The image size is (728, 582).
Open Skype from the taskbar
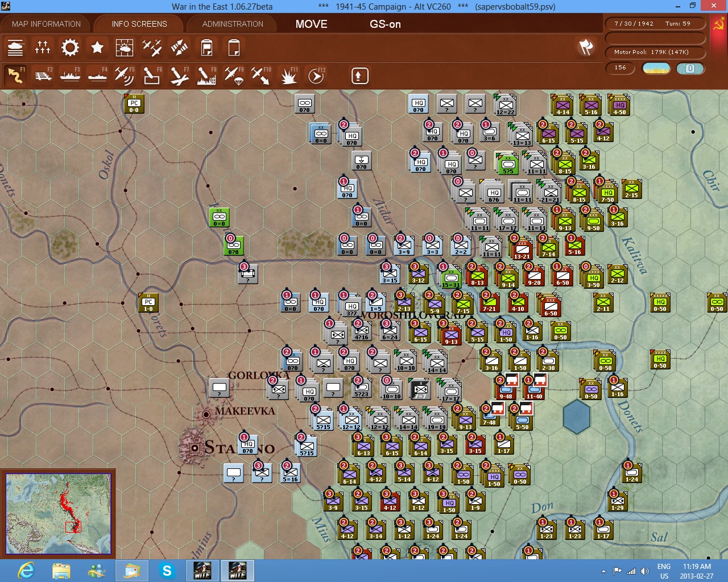coord(167,571)
